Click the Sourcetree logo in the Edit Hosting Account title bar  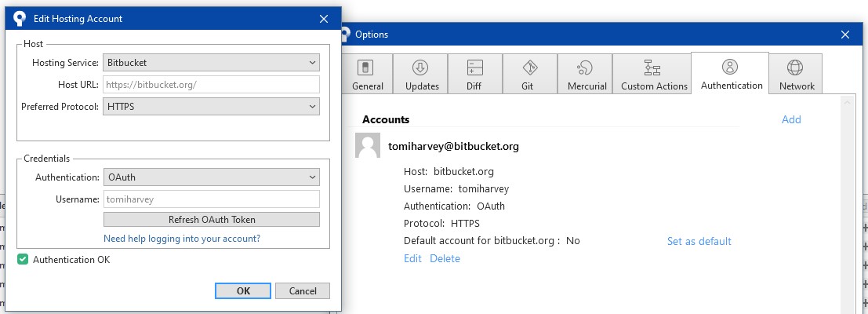[20, 18]
